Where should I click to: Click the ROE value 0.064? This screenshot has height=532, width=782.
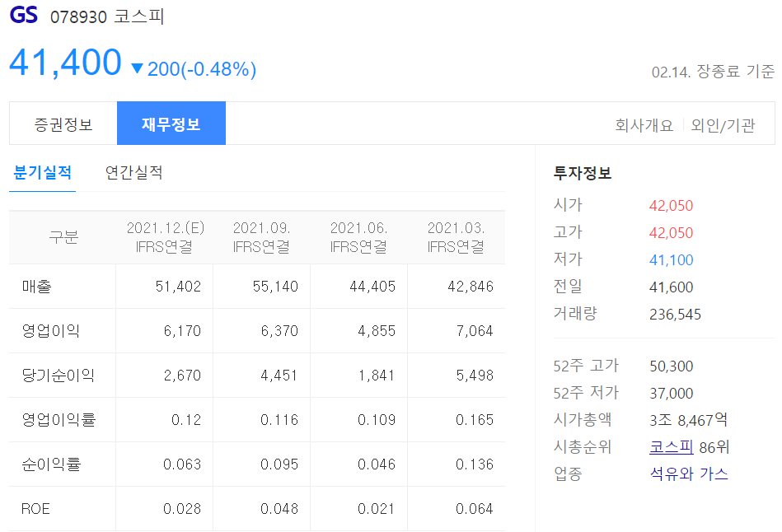point(475,509)
